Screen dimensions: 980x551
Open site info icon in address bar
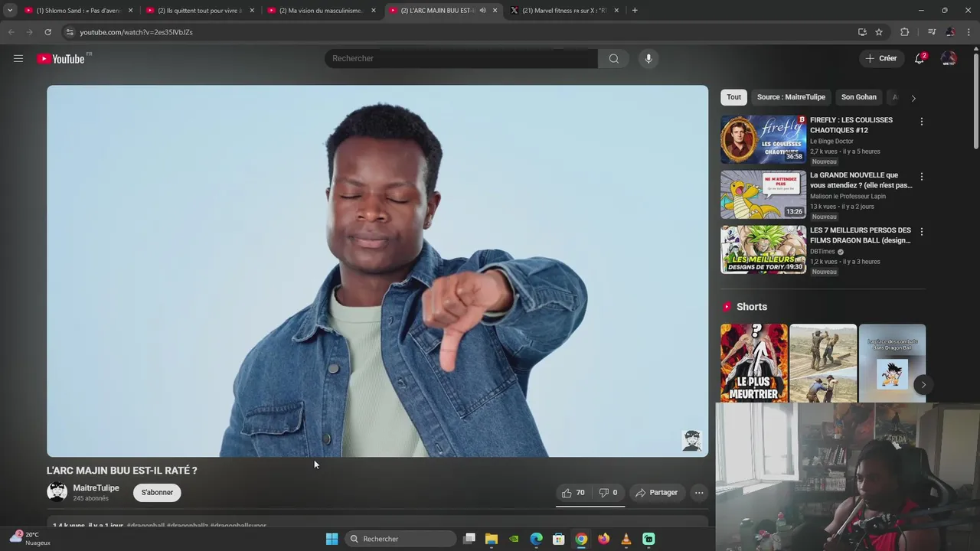70,32
